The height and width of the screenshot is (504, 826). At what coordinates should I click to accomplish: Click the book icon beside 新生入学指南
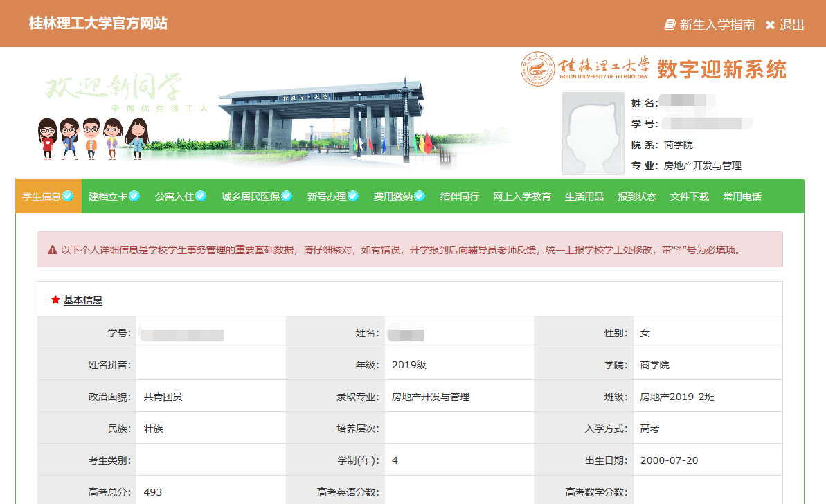670,25
